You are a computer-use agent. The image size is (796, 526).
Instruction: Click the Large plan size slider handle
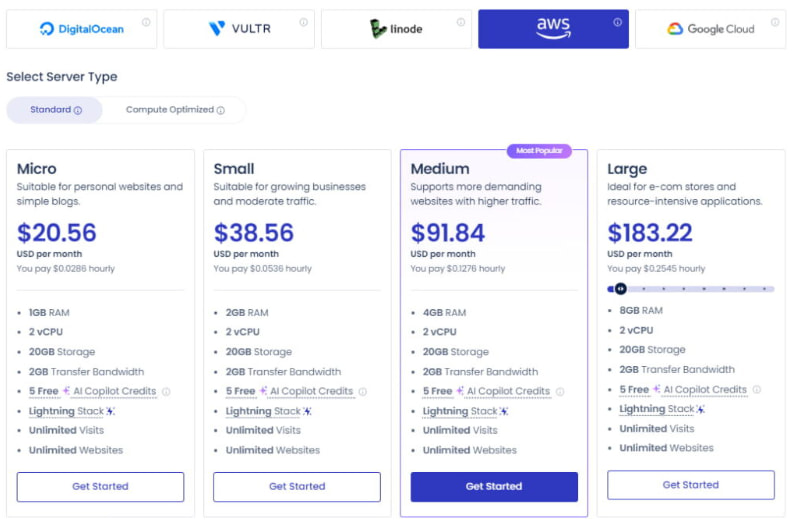(x=621, y=289)
